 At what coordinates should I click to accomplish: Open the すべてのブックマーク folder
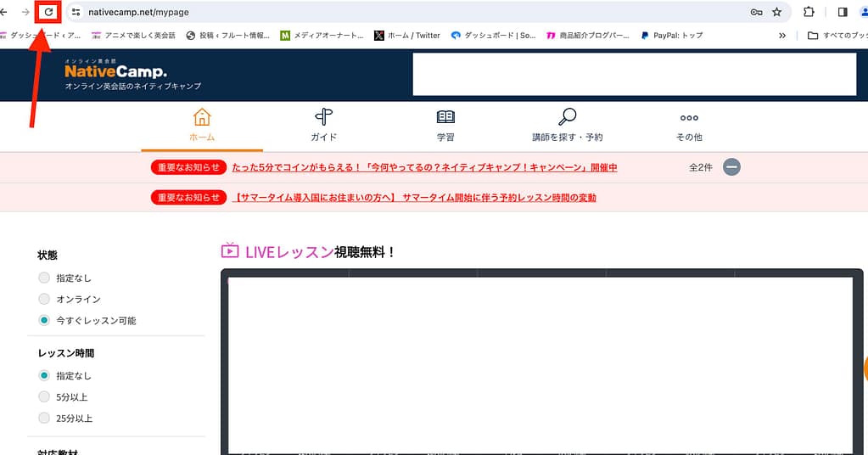click(x=837, y=36)
